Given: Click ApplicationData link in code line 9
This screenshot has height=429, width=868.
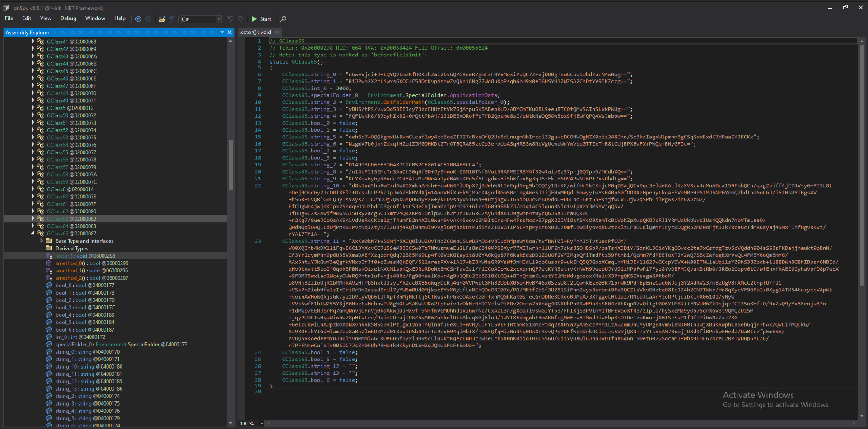Looking at the screenshot, I should (x=473, y=95).
